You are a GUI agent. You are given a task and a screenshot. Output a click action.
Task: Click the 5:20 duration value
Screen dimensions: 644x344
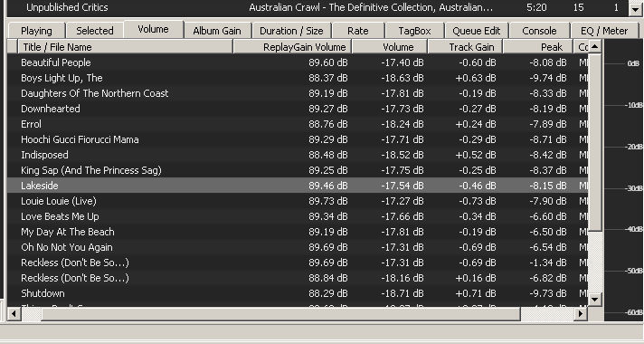536,7
